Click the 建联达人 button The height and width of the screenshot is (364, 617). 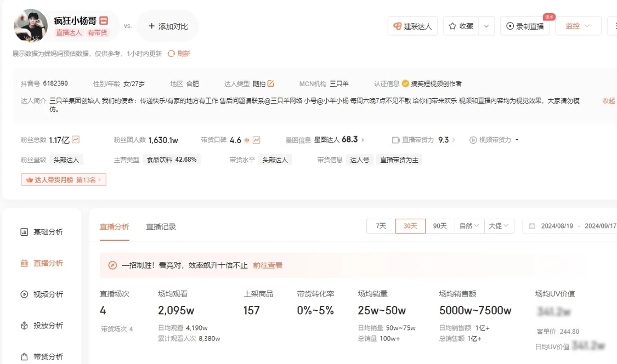[x=412, y=26]
